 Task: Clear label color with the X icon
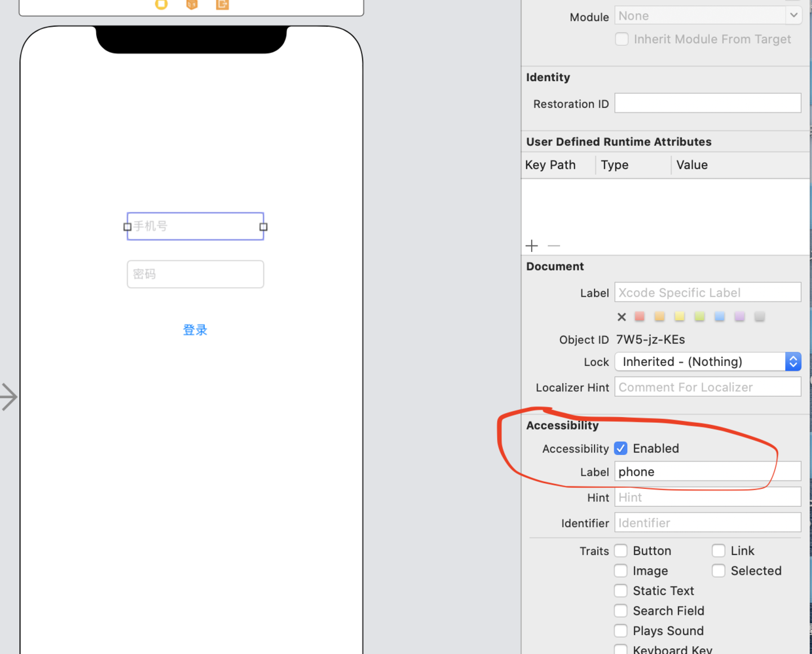621,317
